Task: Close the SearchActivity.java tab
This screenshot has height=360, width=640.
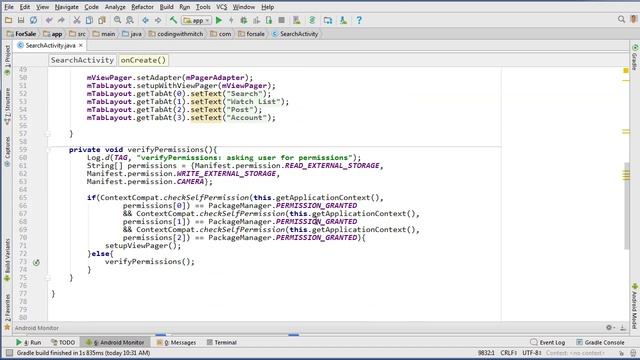Action: coord(81,45)
